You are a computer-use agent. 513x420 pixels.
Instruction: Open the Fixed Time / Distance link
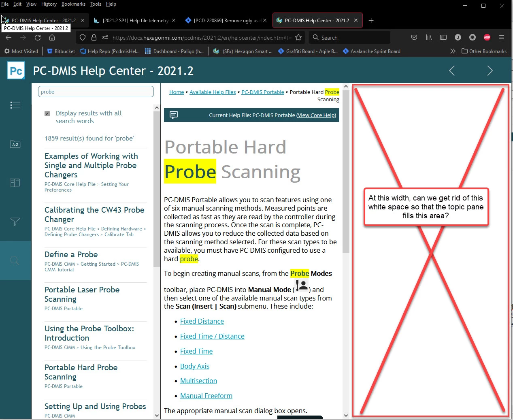(212, 336)
